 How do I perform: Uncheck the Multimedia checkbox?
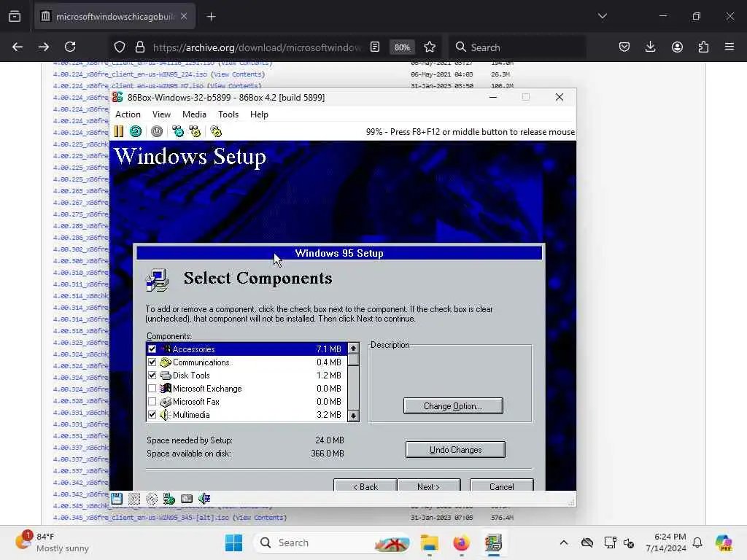(x=152, y=415)
